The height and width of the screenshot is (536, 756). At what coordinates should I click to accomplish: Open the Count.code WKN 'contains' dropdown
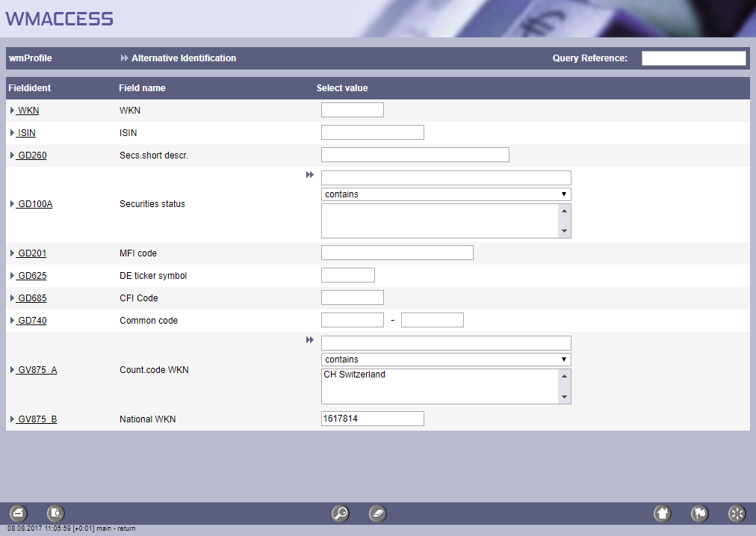(x=446, y=360)
